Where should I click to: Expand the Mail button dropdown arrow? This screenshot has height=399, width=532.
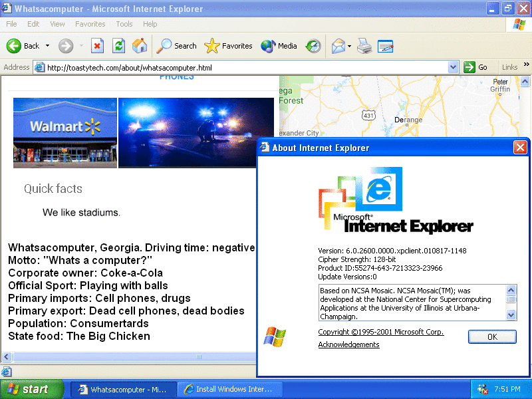pyautogui.click(x=350, y=46)
